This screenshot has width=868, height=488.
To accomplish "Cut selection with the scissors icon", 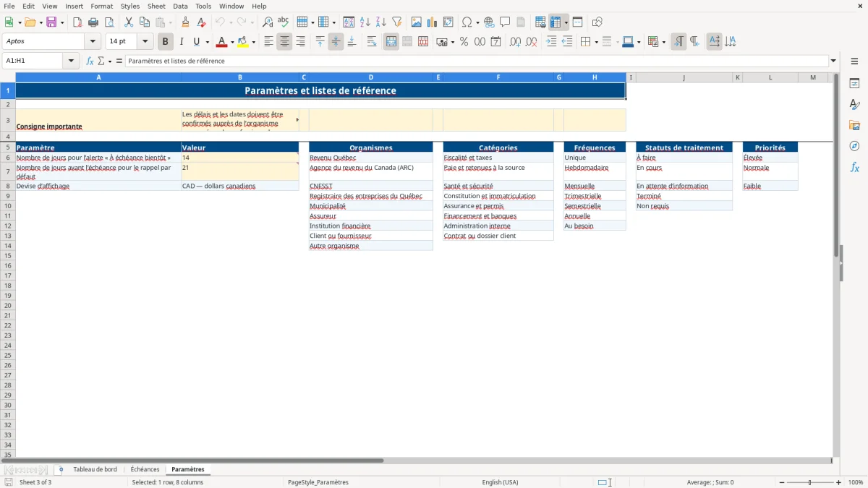I will point(129,22).
